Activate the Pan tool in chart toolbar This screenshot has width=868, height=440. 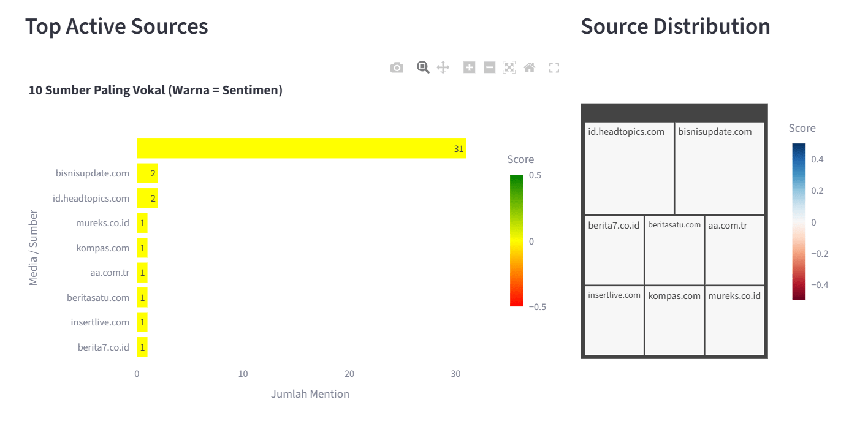[443, 67]
